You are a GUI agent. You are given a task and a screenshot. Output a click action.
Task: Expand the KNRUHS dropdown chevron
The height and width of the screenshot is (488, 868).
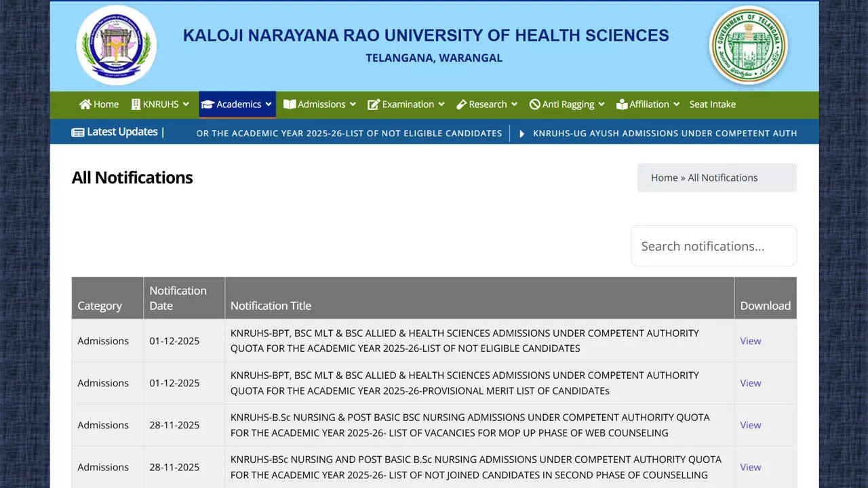click(x=186, y=104)
